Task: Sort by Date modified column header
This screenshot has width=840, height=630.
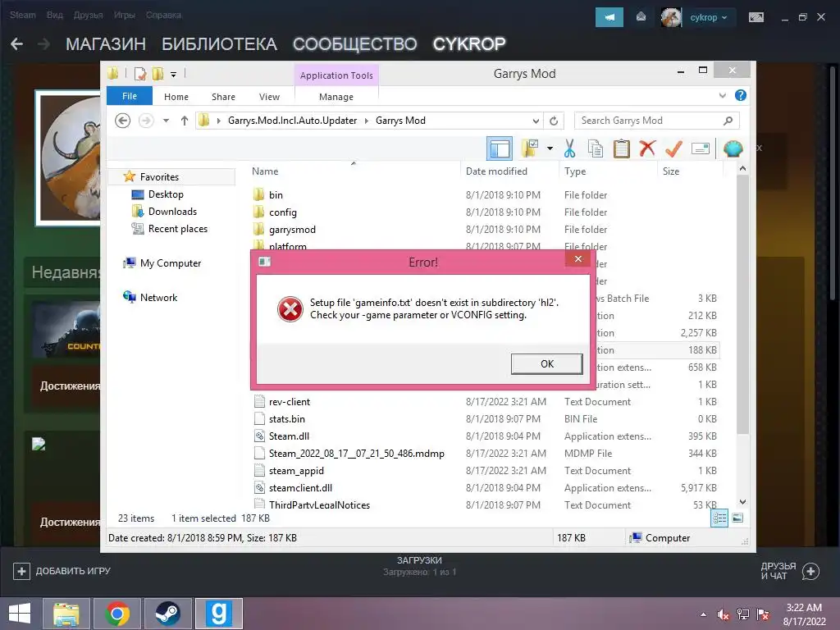Action: [496, 171]
